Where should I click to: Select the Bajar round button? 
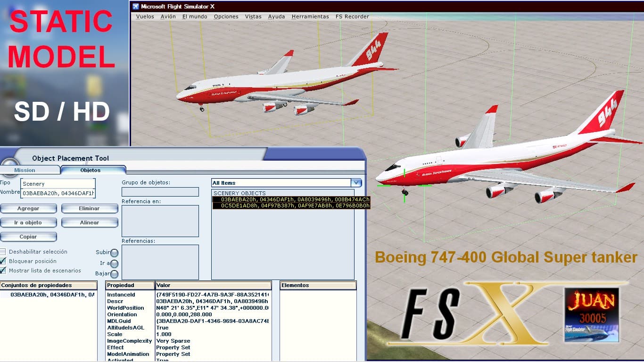(114, 274)
